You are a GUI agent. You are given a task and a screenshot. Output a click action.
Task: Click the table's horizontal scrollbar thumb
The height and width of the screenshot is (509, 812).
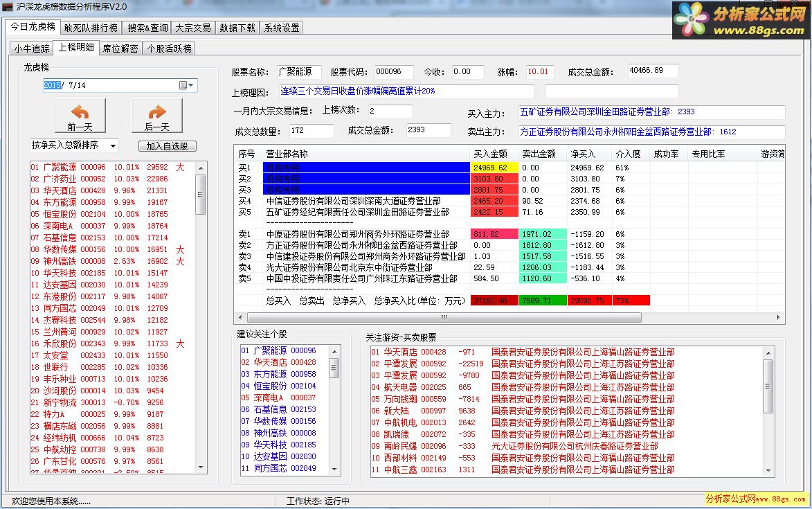tap(444, 317)
